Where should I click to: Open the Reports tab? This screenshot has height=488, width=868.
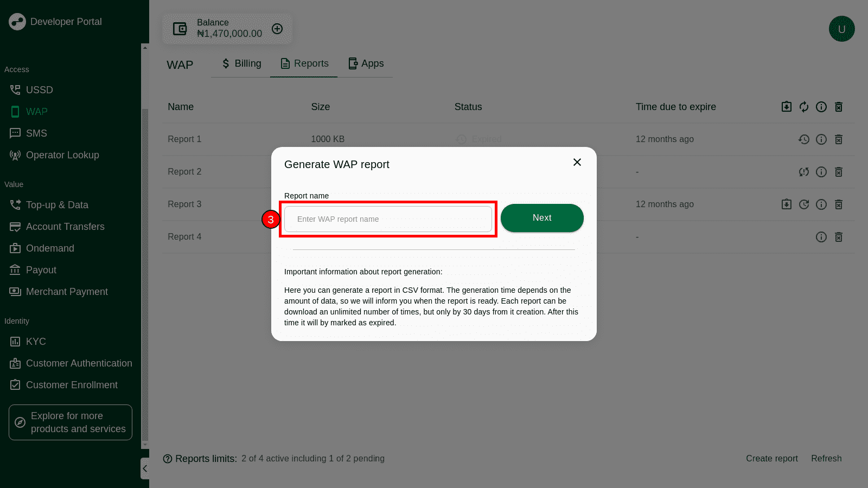tap(304, 63)
